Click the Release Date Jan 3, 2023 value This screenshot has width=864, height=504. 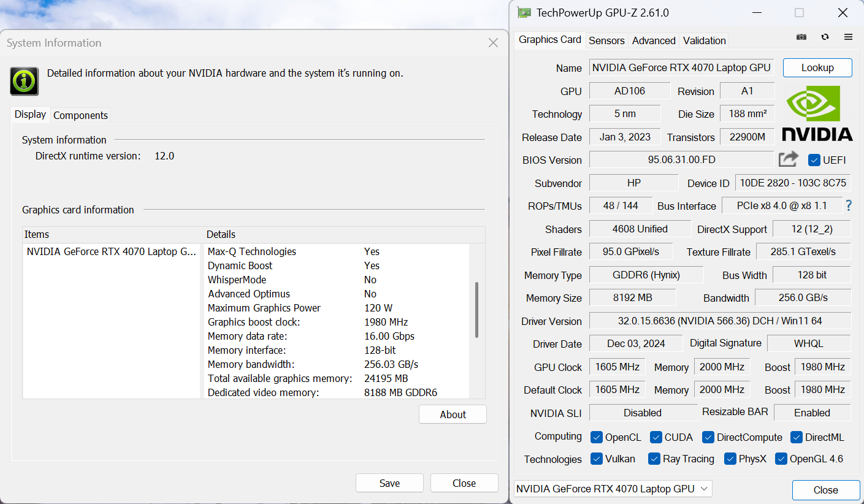625,137
